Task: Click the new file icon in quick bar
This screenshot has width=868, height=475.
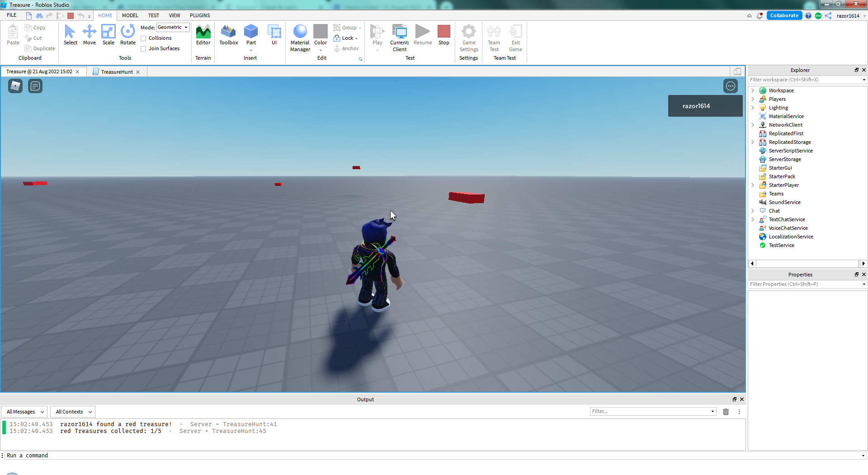Action: [x=29, y=15]
